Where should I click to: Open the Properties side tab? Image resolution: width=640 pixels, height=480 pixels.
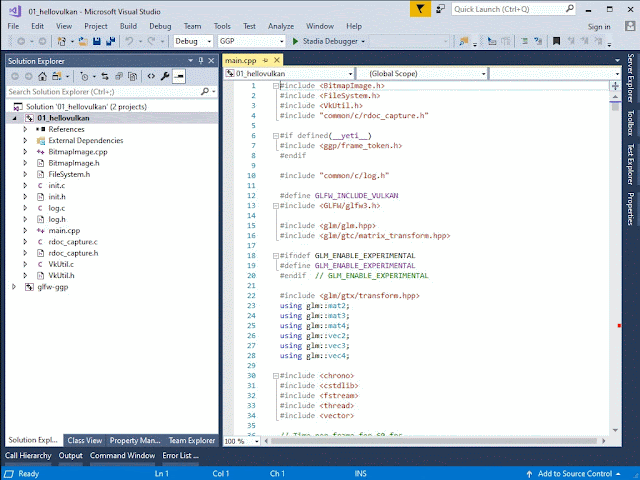point(631,209)
